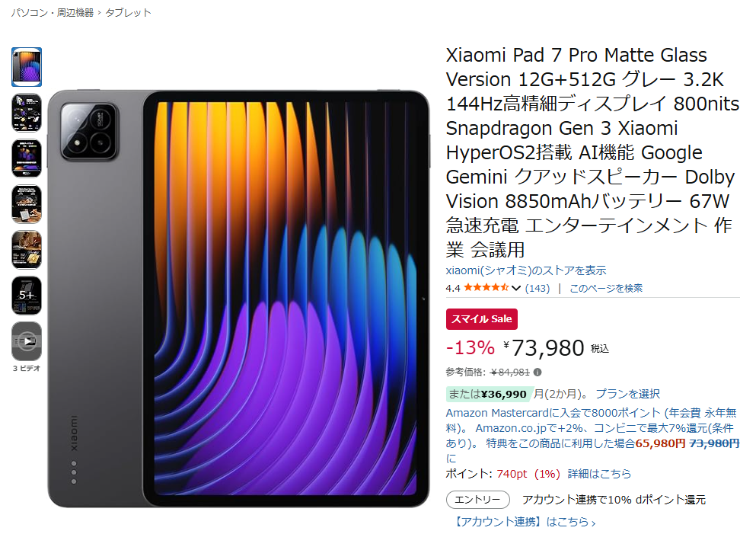Open the タブレット breadcrumb category

coord(128,12)
